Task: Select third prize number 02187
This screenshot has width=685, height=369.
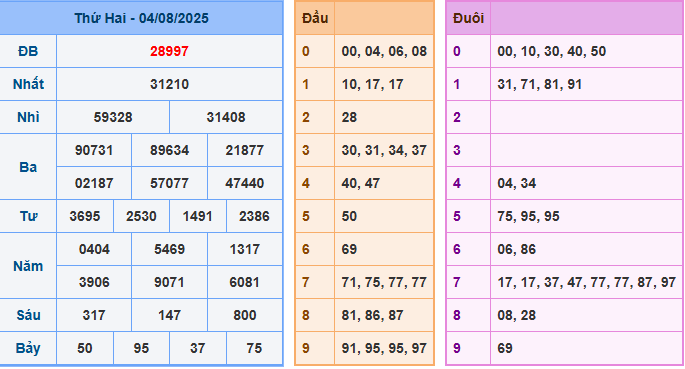Action: 94,183
